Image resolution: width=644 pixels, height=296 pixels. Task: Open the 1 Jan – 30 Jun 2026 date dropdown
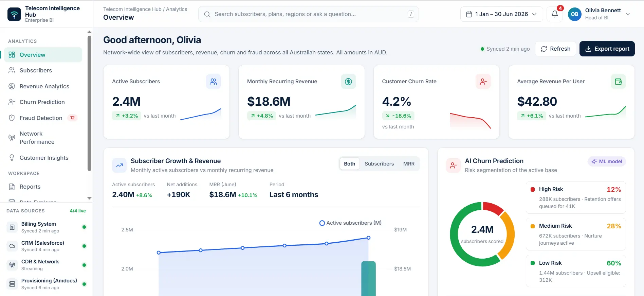pyautogui.click(x=501, y=14)
